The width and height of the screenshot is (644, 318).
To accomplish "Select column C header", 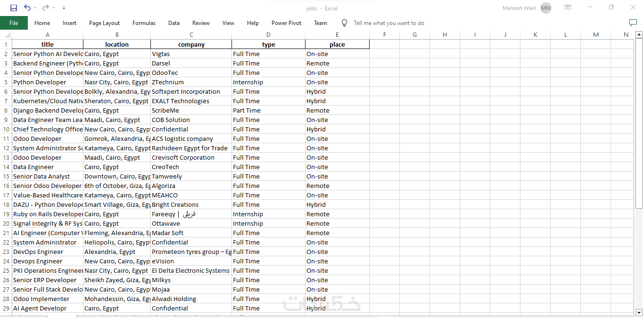I will [x=191, y=34].
